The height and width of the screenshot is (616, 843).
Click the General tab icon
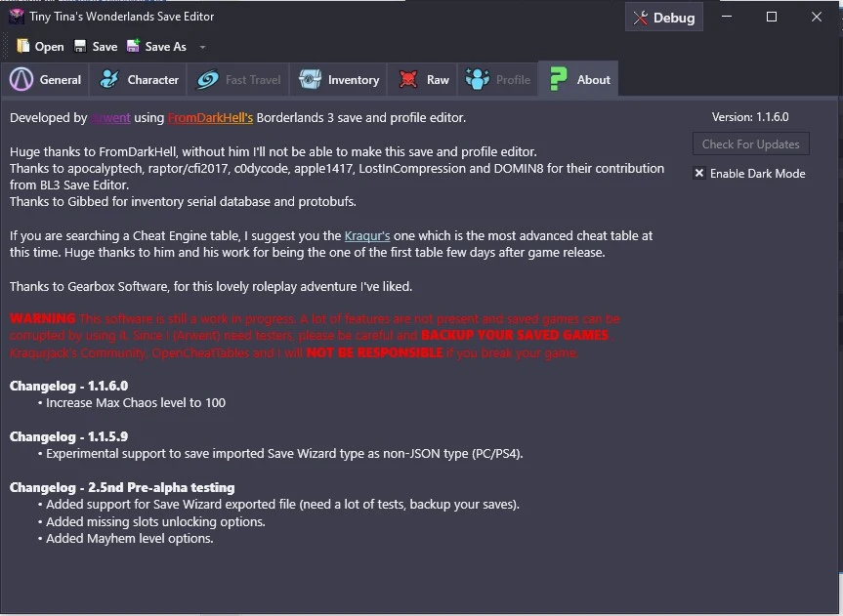(23, 80)
